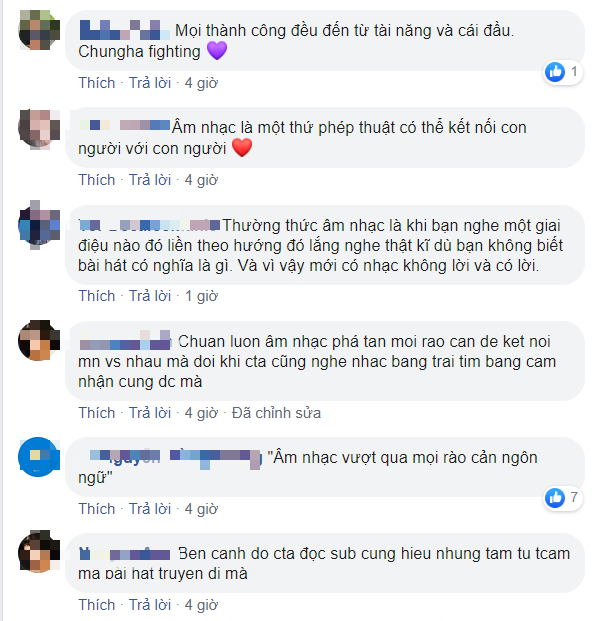This screenshot has height=621, width=606.
Task: Click the like reaction icon showing 1
Action: click(555, 72)
